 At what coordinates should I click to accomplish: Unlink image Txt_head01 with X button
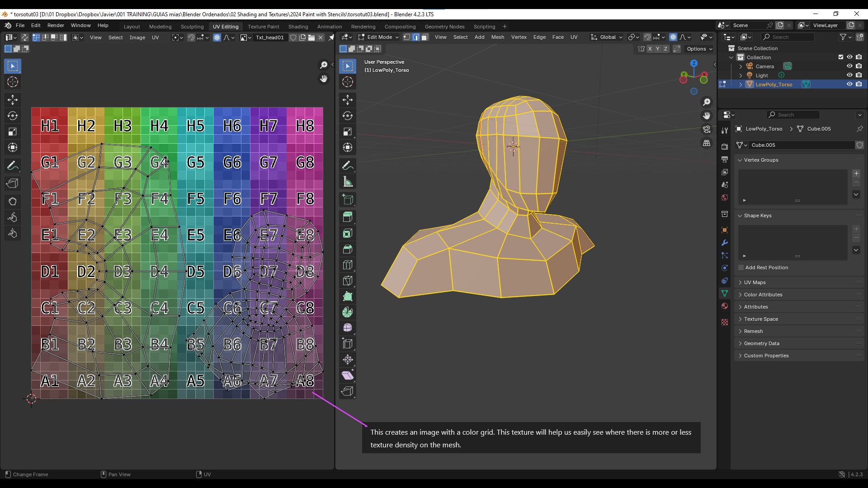(x=321, y=38)
